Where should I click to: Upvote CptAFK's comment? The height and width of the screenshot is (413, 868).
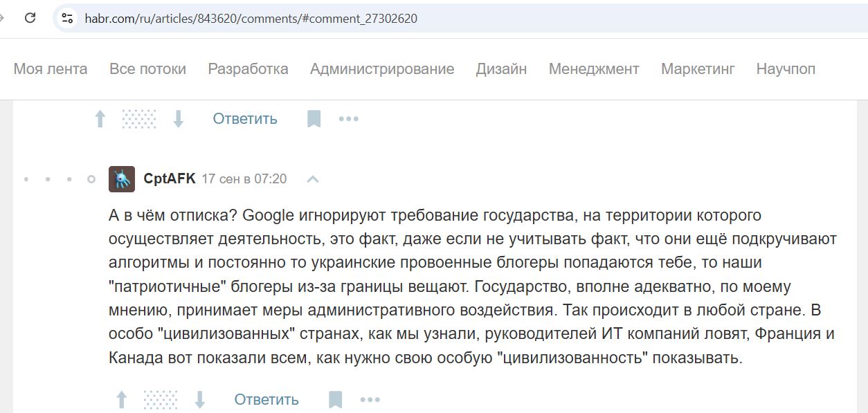(x=121, y=399)
